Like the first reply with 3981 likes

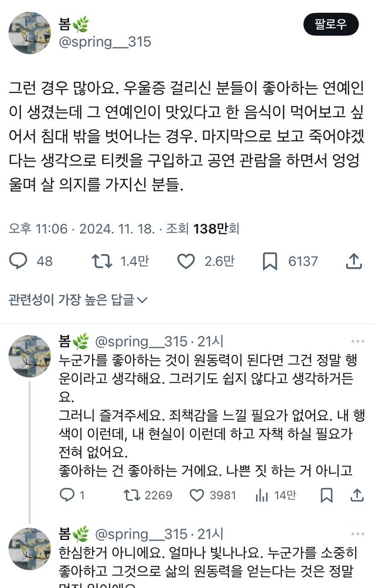click(x=197, y=495)
